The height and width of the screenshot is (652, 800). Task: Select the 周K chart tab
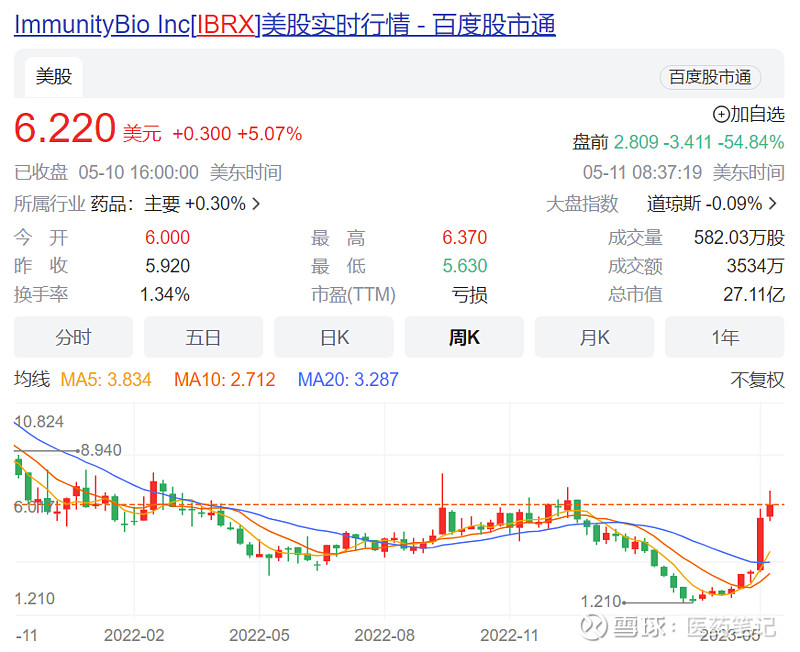(464, 337)
